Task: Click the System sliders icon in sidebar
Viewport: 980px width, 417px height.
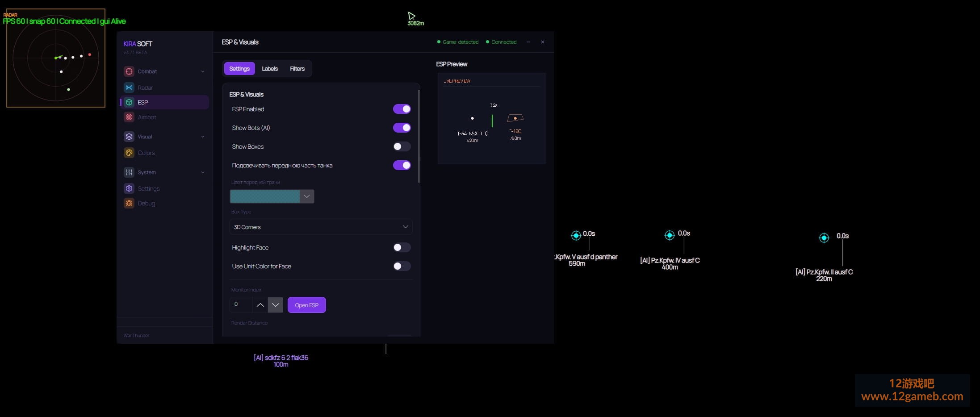Action: tap(129, 172)
